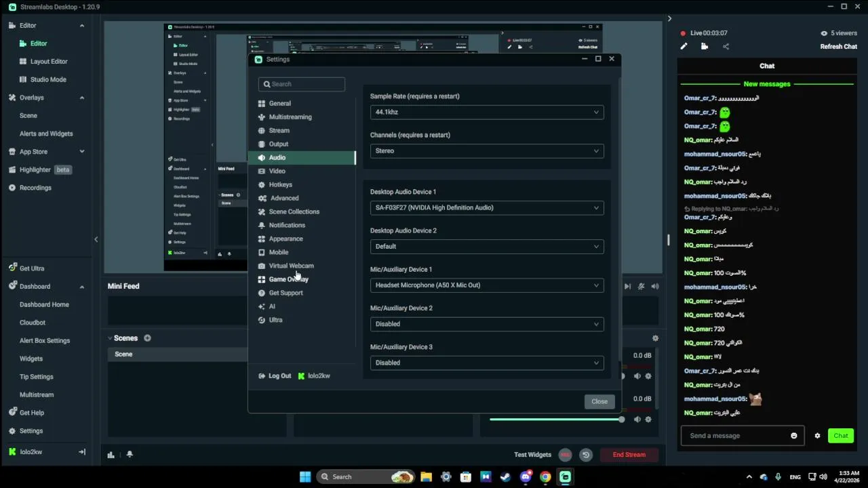Mute the source beside the green volume slider
The width and height of the screenshot is (868, 488).
coord(637,420)
